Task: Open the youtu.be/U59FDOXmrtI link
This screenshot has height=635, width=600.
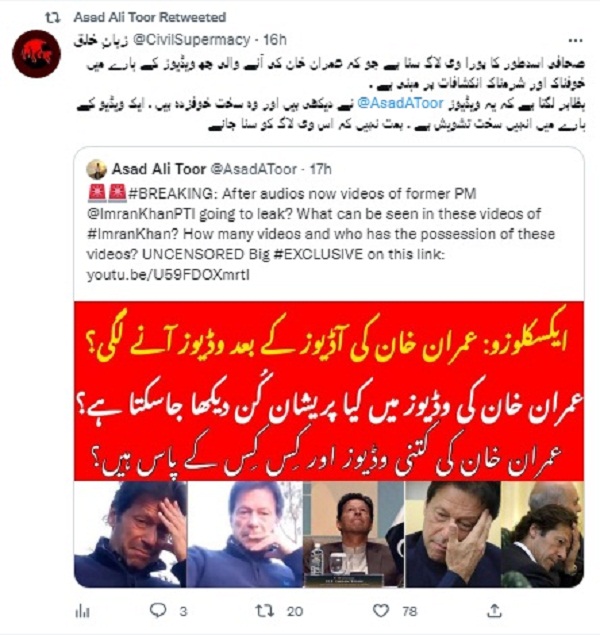Action: (168, 275)
